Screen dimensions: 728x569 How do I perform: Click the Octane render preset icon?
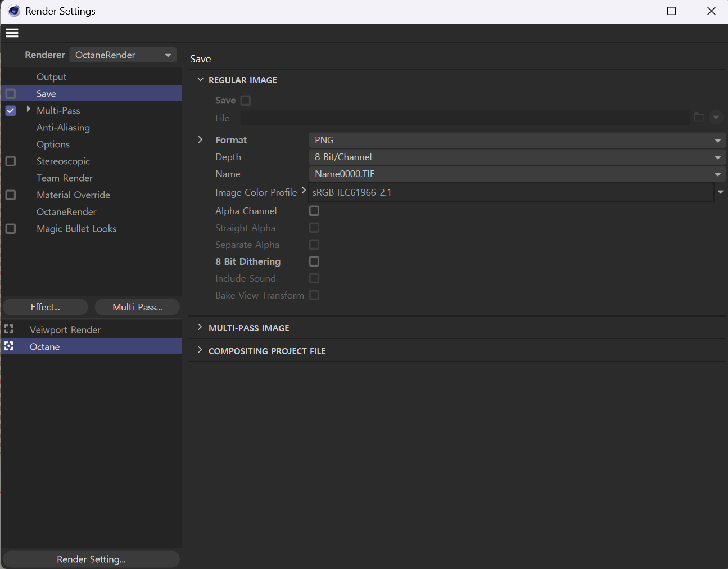[x=9, y=346]
